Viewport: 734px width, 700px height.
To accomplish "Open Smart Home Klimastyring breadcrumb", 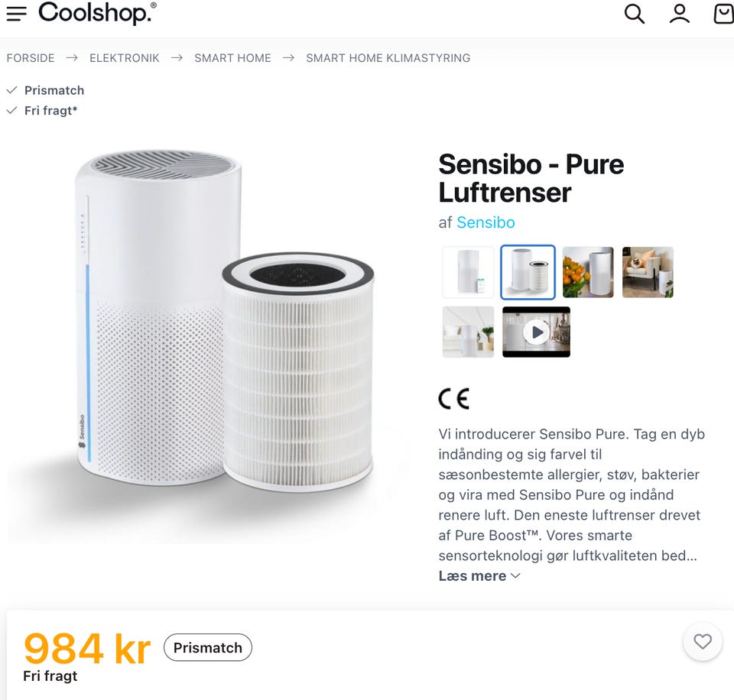I will coord(388,58).
